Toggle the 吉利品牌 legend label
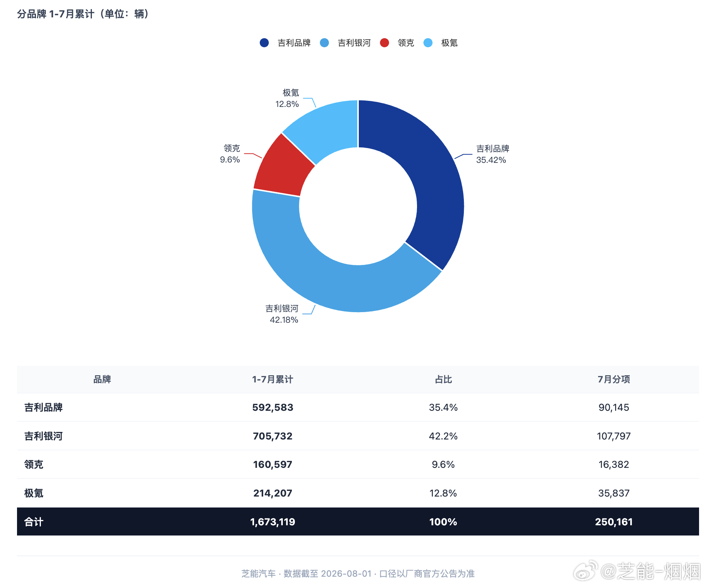The width and height of the screenshot is (707, 588). coord(294,43)
